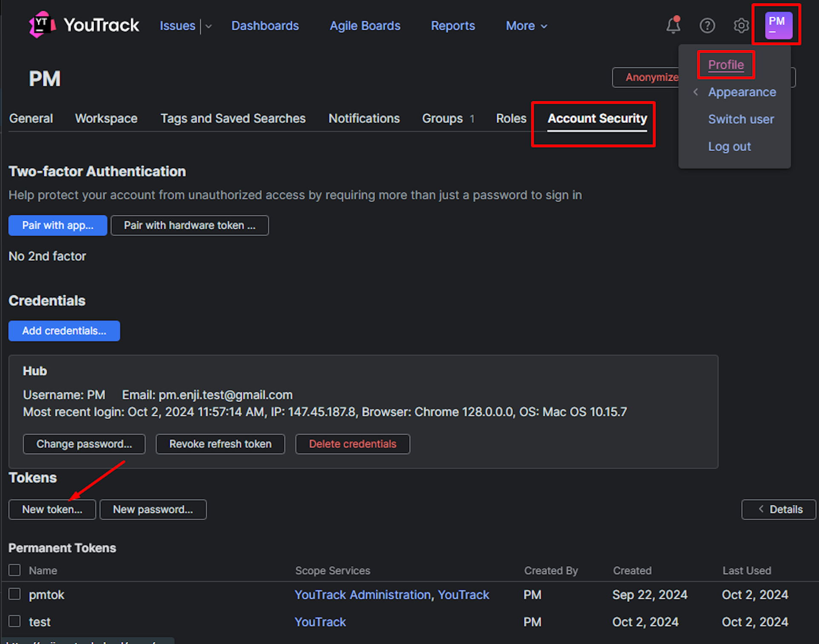Click the Created column header

[632, 570]
